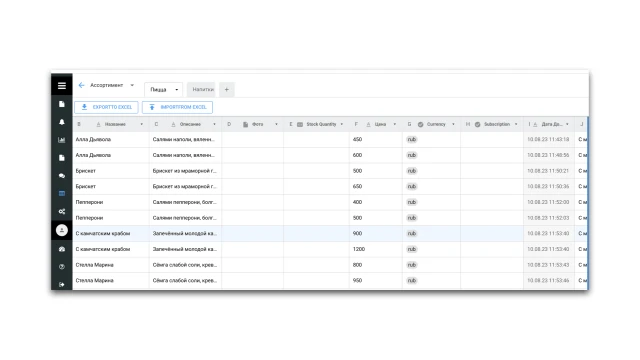640x360 pixels.
Task: Click the rub chip in the 600 row
Action: point(412,155)
